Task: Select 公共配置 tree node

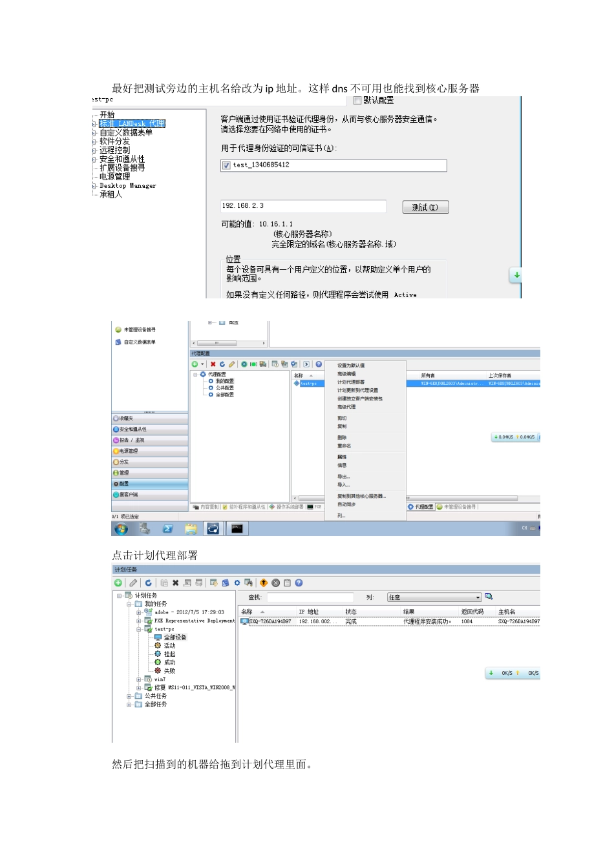Action: [224, 388]
